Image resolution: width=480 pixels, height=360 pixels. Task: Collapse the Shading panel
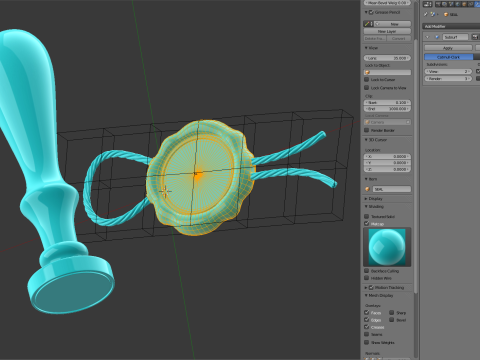(x=366, y=207)
